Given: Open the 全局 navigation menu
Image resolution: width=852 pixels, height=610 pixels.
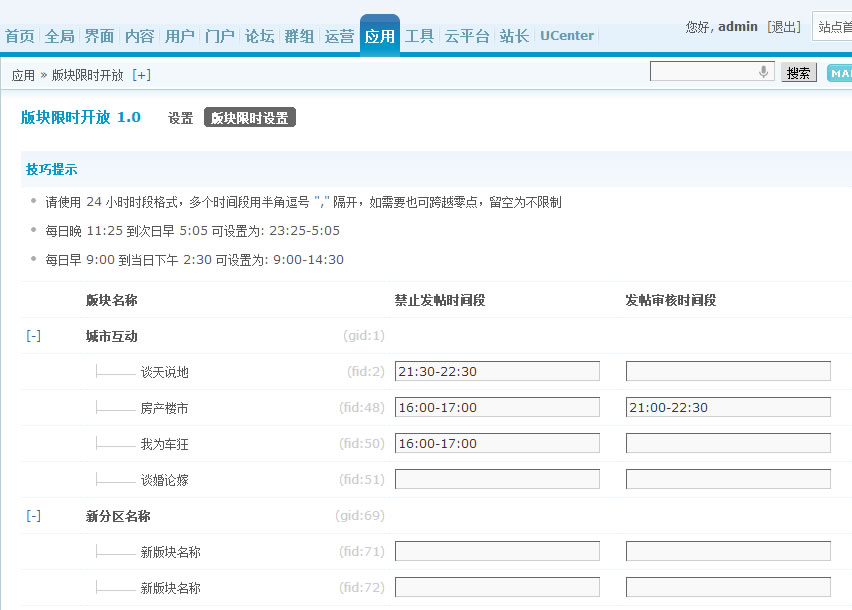Looking at the screenshot, I should [x=60, y=36].
